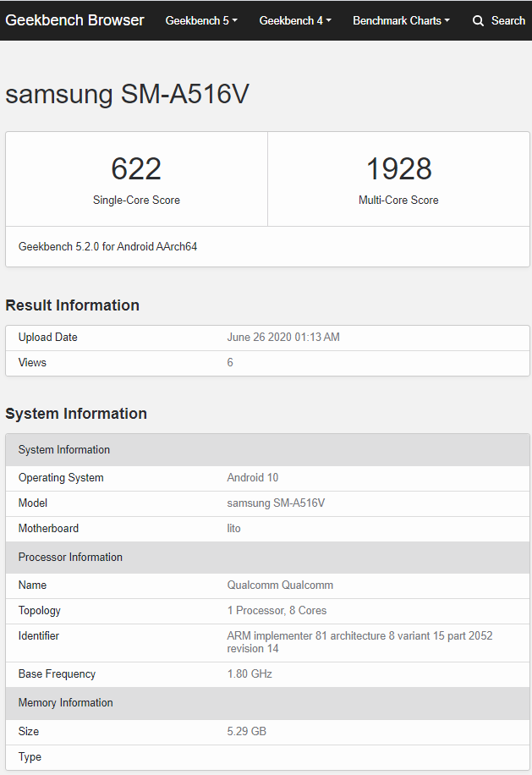Click the Upload Date row label
Viewport: 532px width, 775px height.
click(x=48, y=337)
